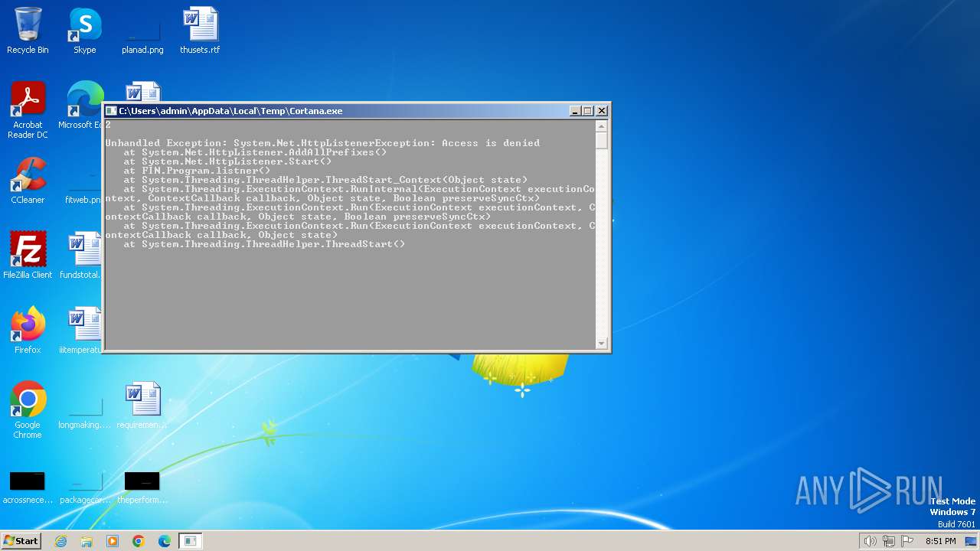Click the 'Unhandled Exception' error line

click(x=322, y=143)
